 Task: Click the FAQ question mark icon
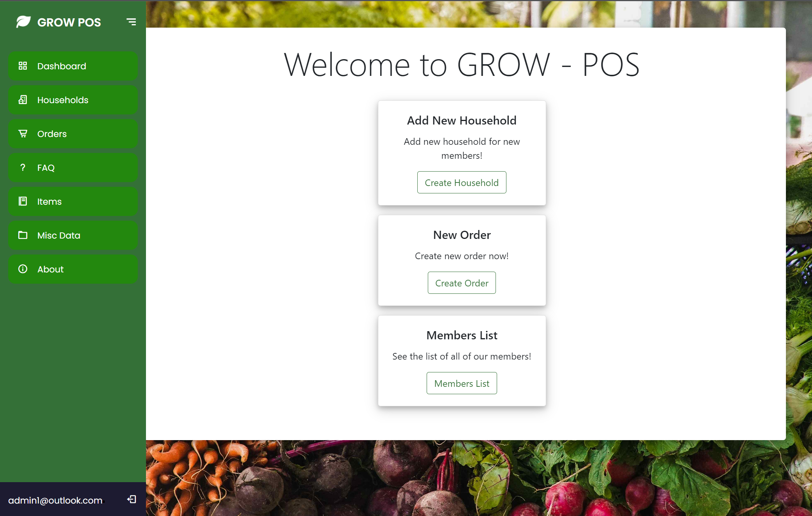[x=23, y=167]
